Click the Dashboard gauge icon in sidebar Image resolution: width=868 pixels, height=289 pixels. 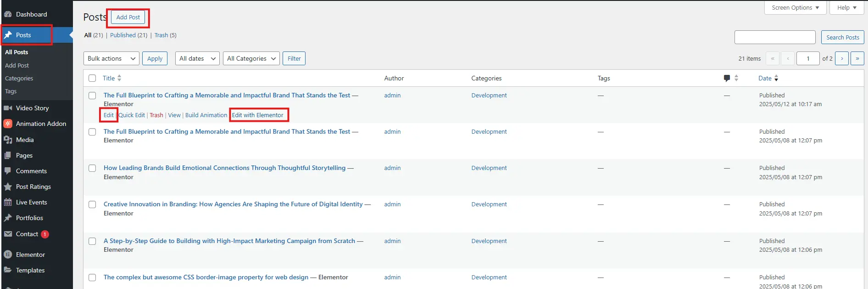(8, 14)
